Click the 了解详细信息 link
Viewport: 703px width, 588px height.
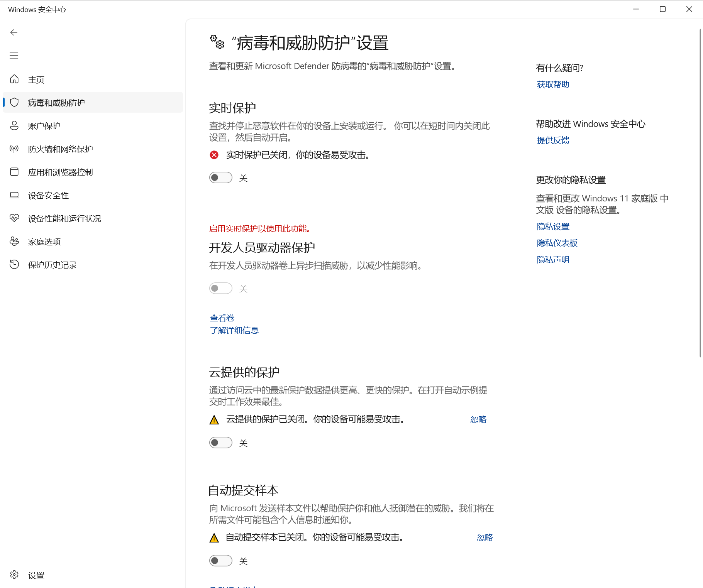(234, 330)
